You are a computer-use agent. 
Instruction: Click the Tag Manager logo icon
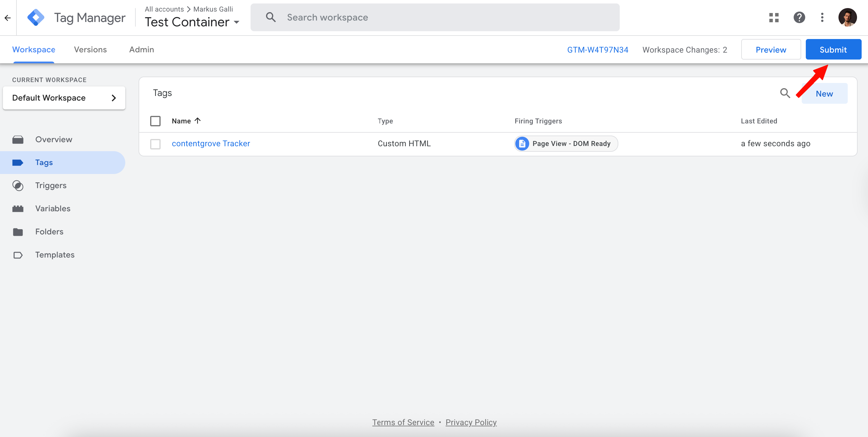click(36, 18)
